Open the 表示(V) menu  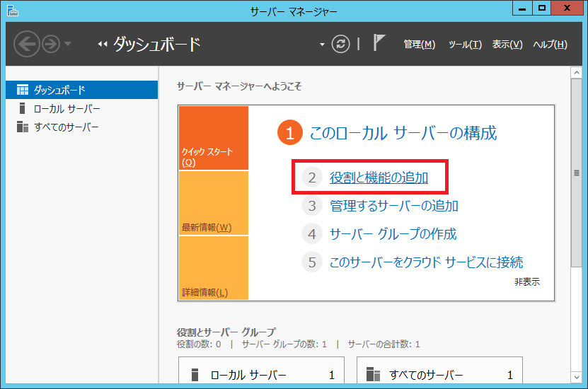tap(507, 45)
